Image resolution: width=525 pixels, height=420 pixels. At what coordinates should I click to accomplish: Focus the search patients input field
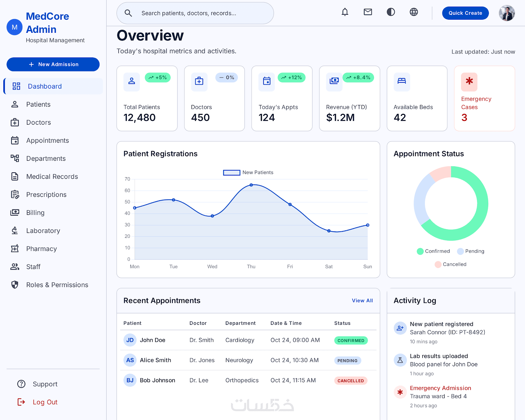pyautogui.click(x=195, y=13)
